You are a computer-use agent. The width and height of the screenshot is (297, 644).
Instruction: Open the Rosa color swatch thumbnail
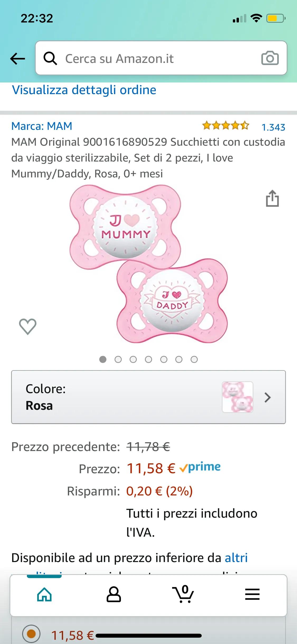point(238,397)
